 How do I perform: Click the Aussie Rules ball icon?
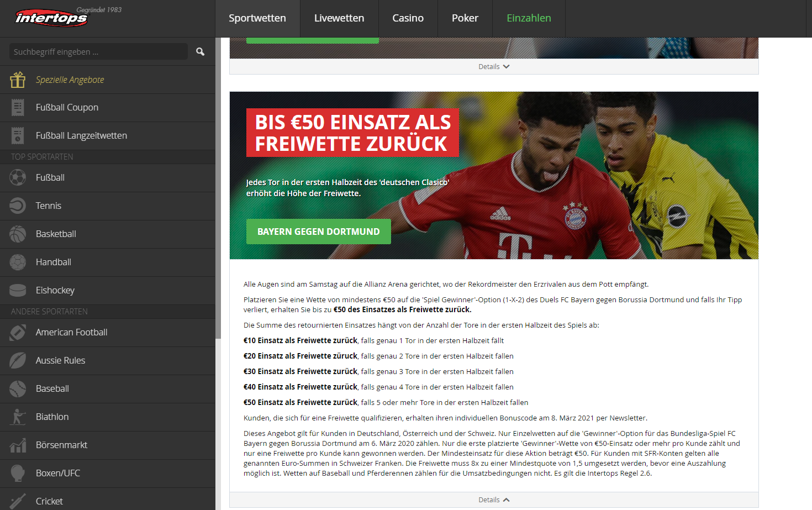[x=18, y=360]
